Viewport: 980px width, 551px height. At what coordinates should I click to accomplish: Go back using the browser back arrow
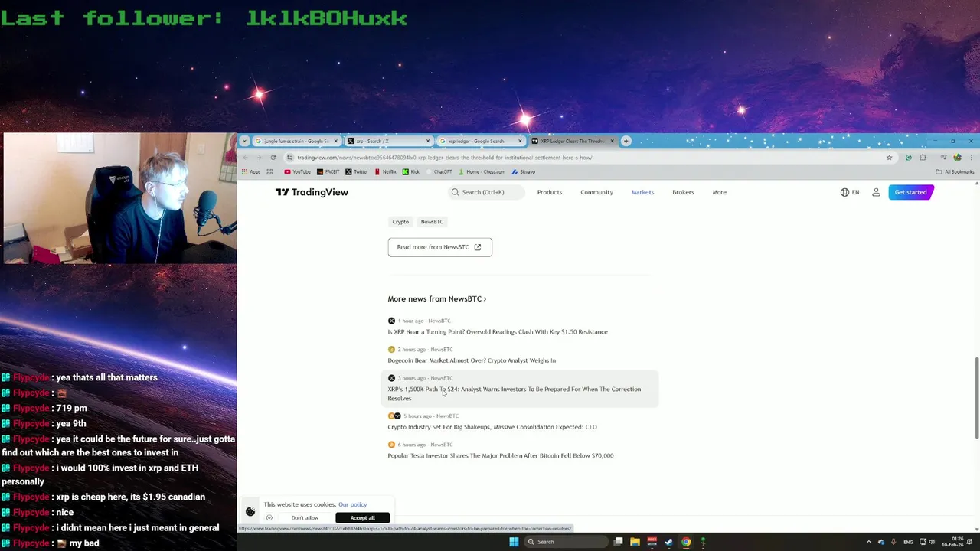245,158
